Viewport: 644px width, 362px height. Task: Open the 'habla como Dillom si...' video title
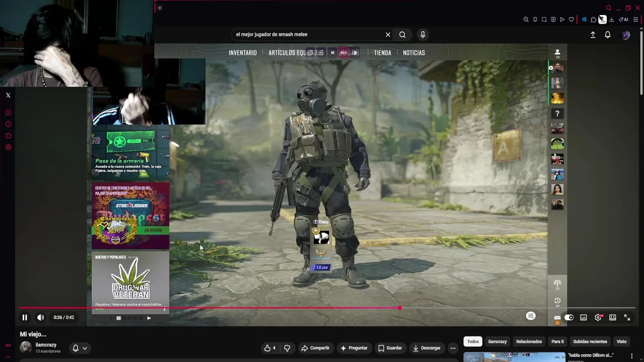click(591, 355)
